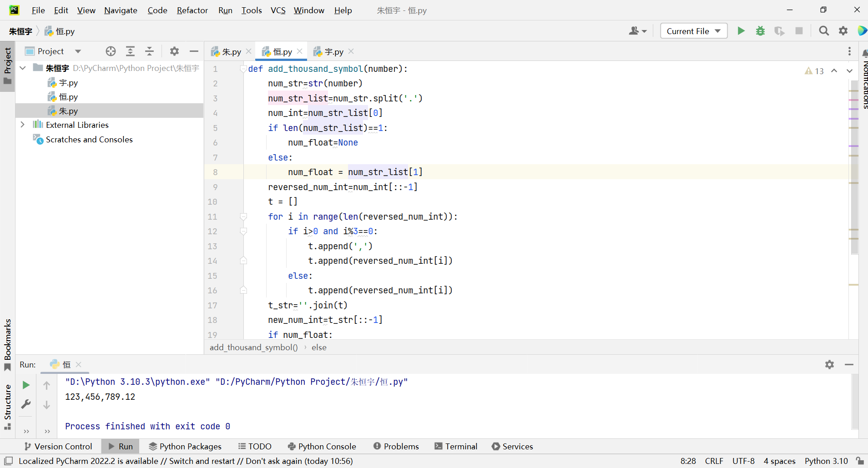Run the current file with green play button
The height and width of the screenshot is (468, 868).
pyautogui.click(x=741, y=31)
